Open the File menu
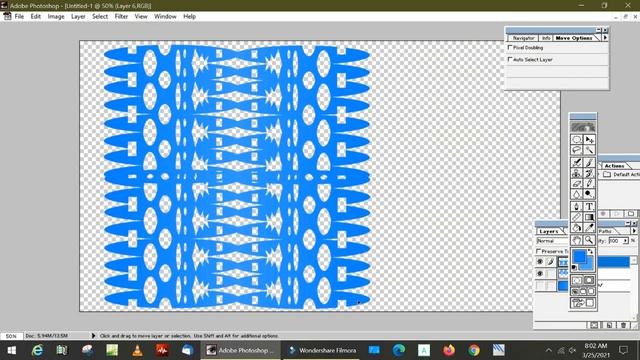The width and height of the screenshot is (640, 360). pyautogui.click(x=19, y=16)
